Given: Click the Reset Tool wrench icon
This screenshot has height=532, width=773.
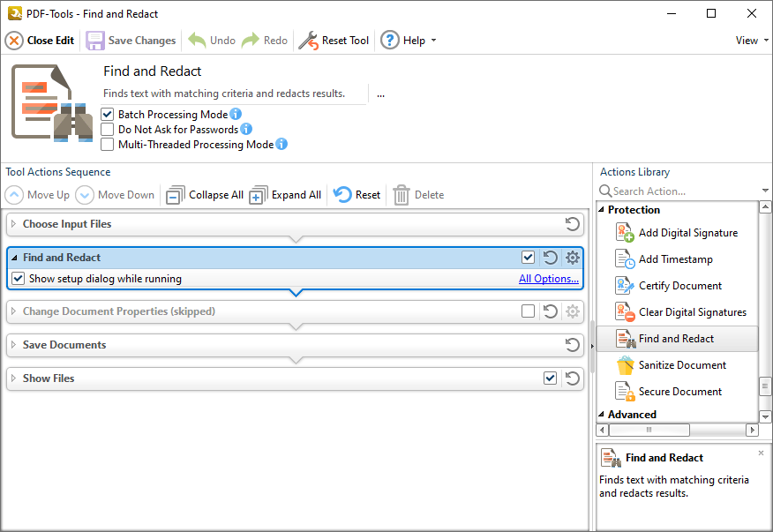Looking at the screenshot, I should [x=308, y=41].
